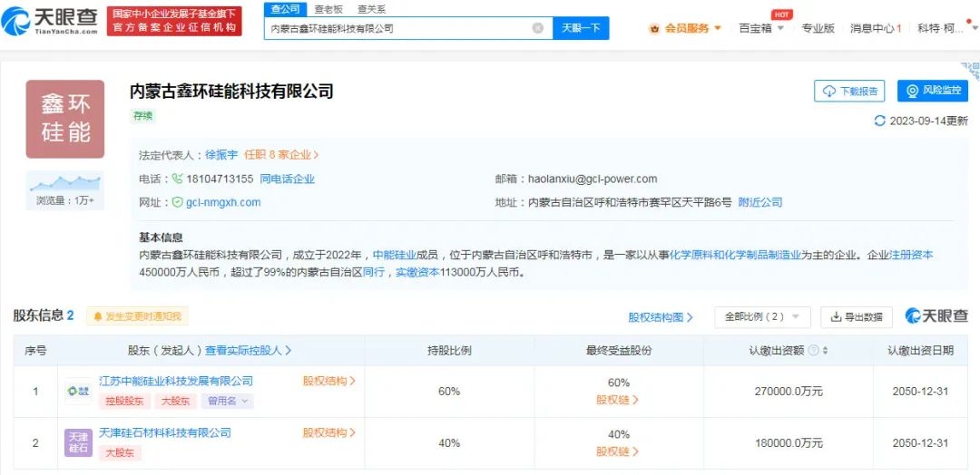980x475 pixels.
Task: Click the crown icon beside 会员服务
Action: (654, 28)
